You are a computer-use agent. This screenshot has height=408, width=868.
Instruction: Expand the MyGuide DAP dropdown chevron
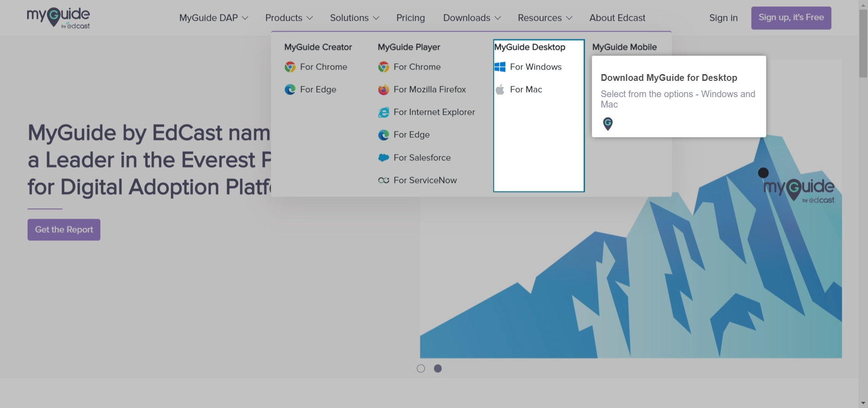pyautogui.click(x=245, y=18)
